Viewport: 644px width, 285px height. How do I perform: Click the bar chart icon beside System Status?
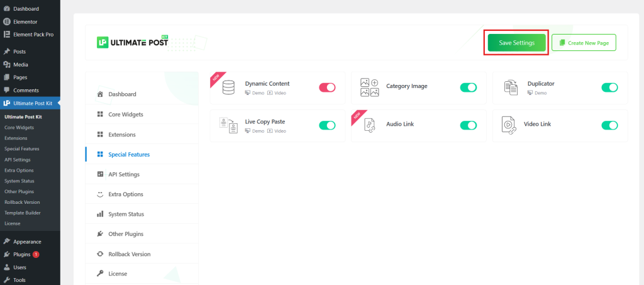point(100,215)
